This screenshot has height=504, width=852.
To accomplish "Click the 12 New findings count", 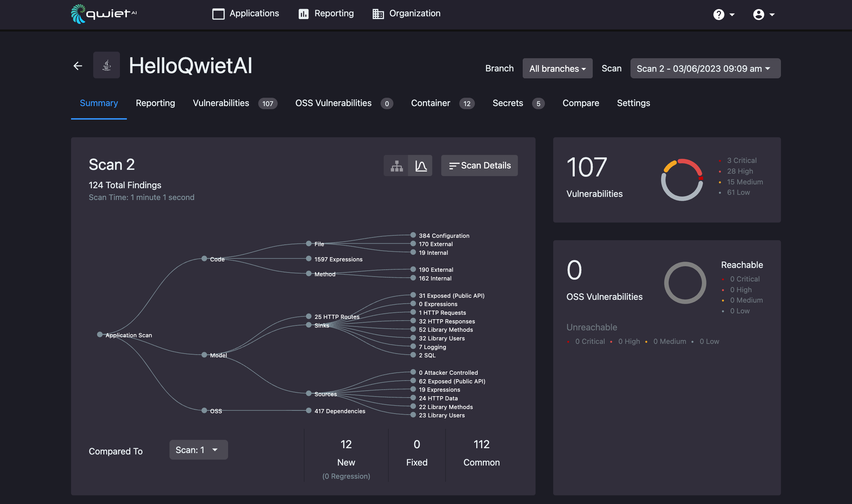I will (346, 444).
